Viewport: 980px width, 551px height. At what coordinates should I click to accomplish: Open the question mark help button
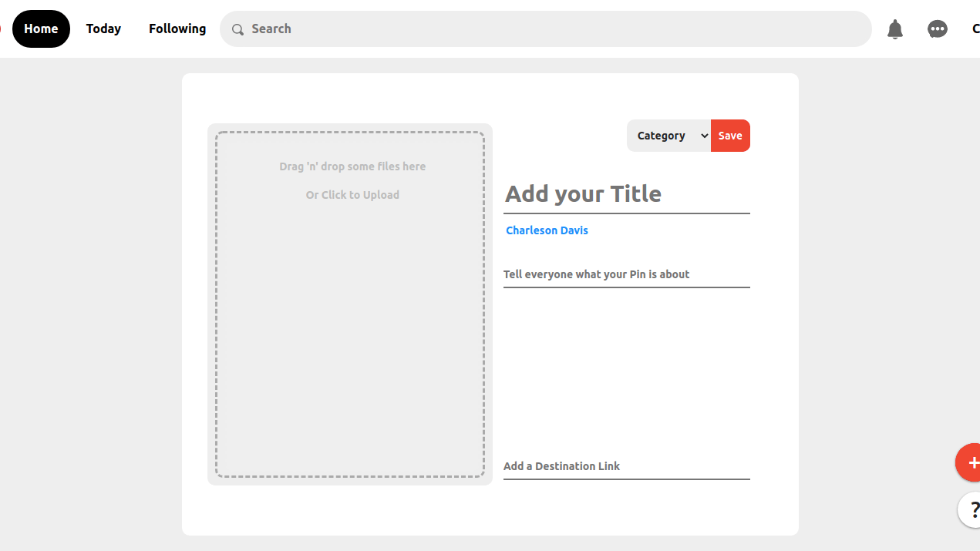tap(973, 509)
